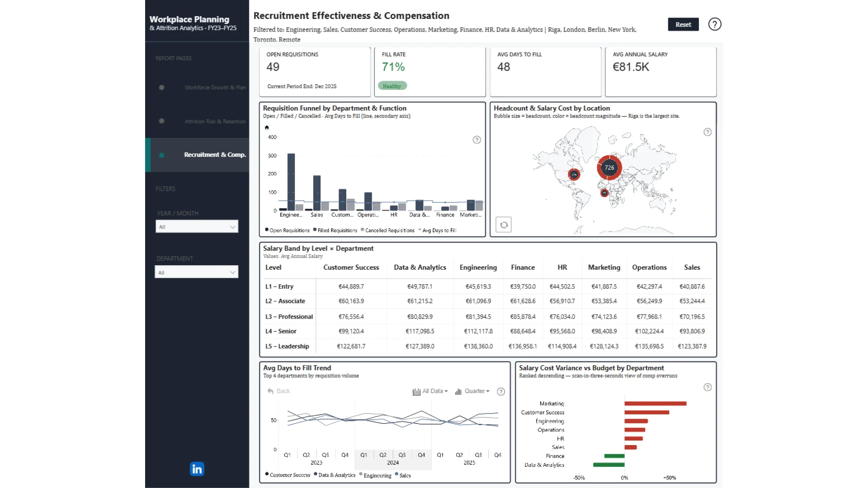Click the Healthy status badge

pos(392,86)
